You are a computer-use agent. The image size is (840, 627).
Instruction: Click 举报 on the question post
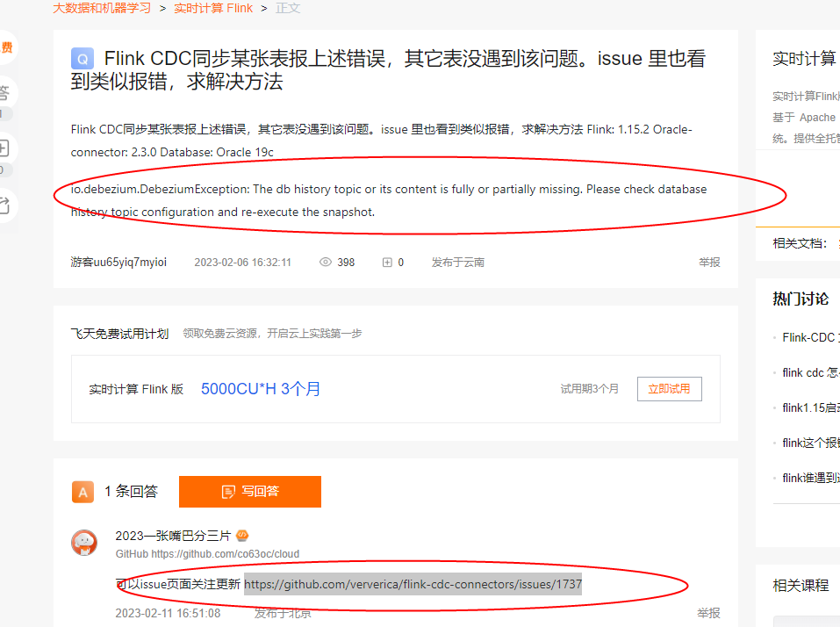click(x=709, y=262)
